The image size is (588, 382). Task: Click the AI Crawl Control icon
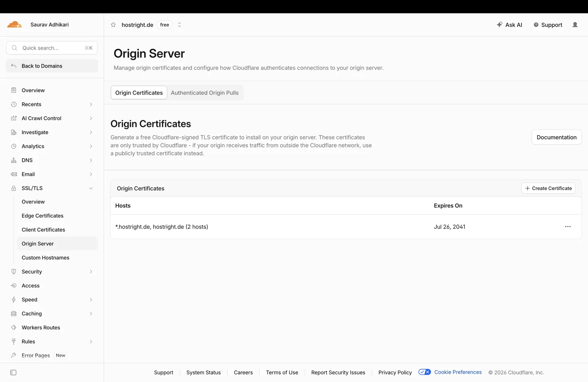pos(14,118)
